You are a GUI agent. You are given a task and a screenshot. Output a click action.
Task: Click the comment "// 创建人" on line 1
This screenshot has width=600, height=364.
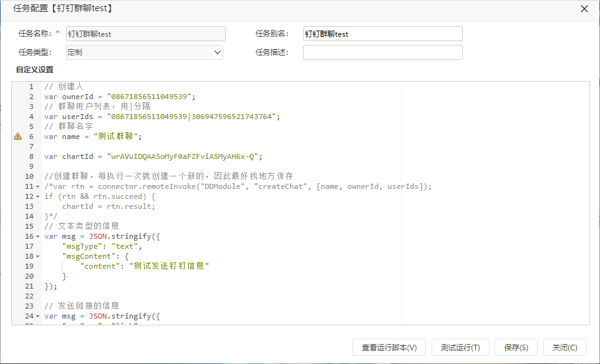[x=64, y=87]
